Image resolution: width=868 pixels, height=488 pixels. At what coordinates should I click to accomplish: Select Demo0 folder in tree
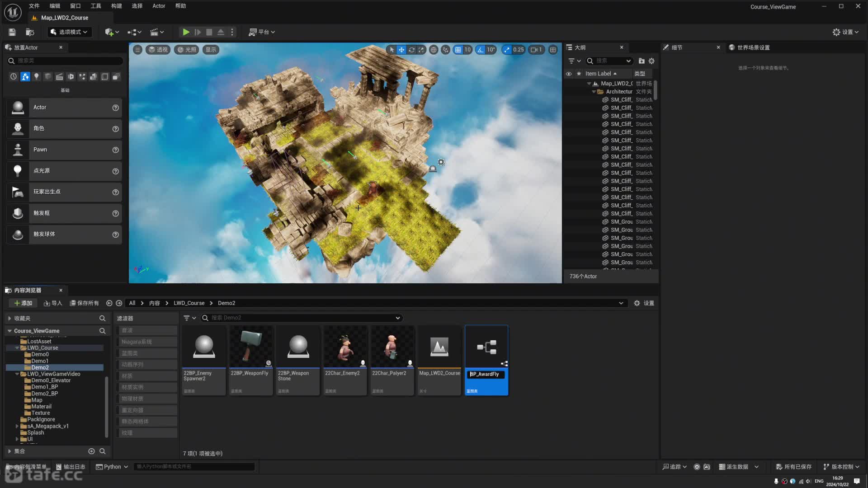[40, 354]
